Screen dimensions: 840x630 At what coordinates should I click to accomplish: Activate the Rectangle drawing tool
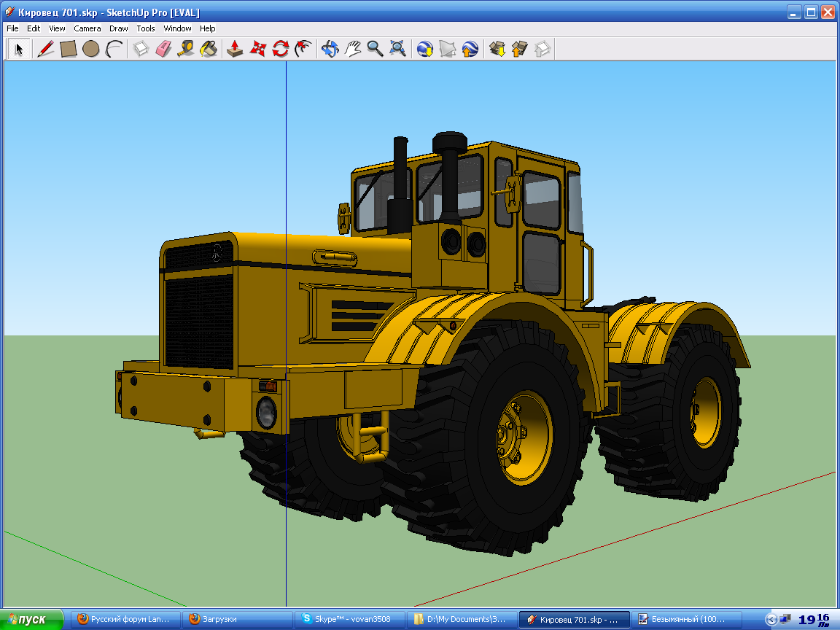[x=69, y=50]
